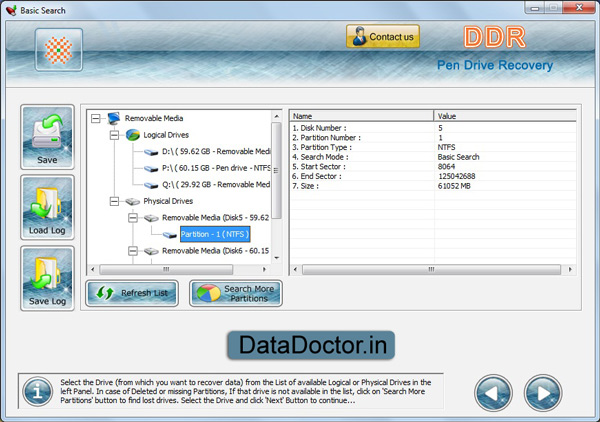The height and width of the screenshot is (422, 600).
Task: Go to next step arrow button
Action: 543,393
